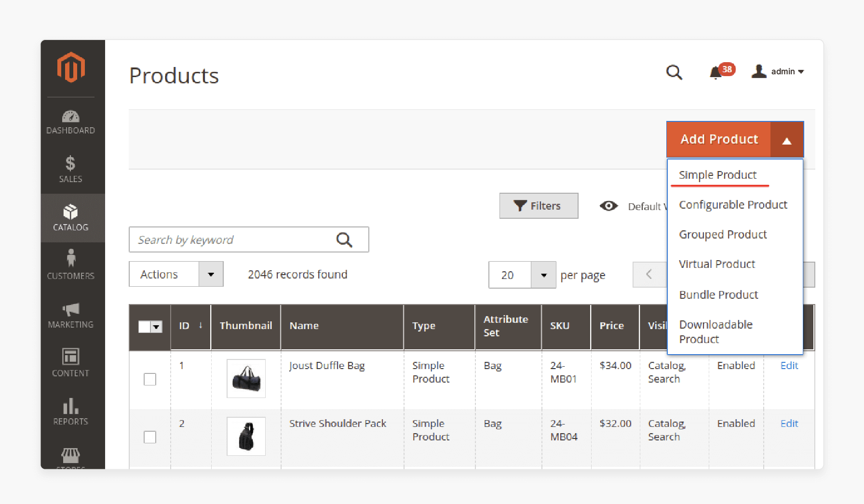Click the Products page heading
This screenshot has width=864, height=504.
(174, 76)
